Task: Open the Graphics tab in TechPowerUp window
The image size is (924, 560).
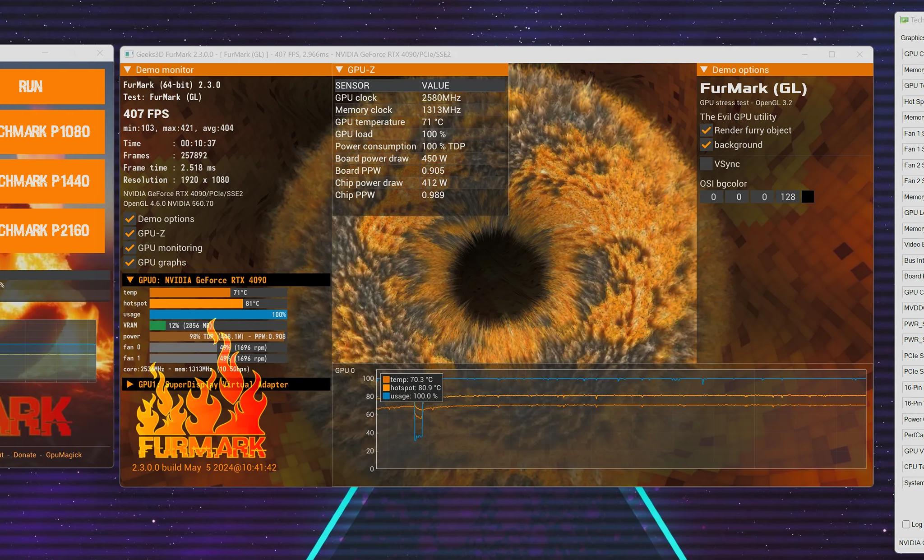Action: pyautogui.click(x=912, y=38)
